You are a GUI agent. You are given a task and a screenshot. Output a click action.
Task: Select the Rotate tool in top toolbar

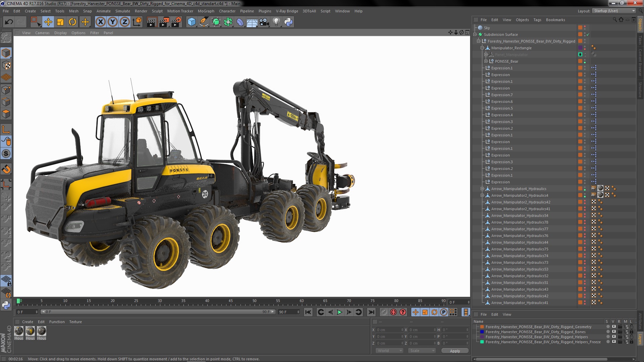pos(72,22)
